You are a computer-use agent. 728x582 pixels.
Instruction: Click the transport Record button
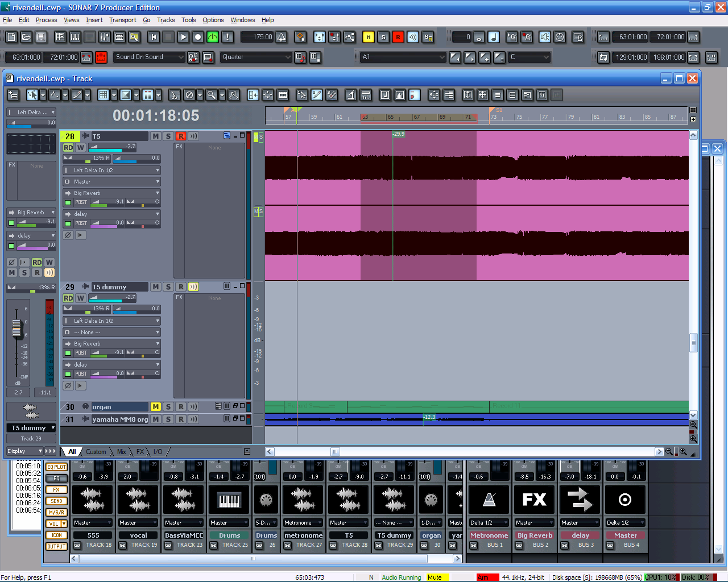click(x=198, y=37)
